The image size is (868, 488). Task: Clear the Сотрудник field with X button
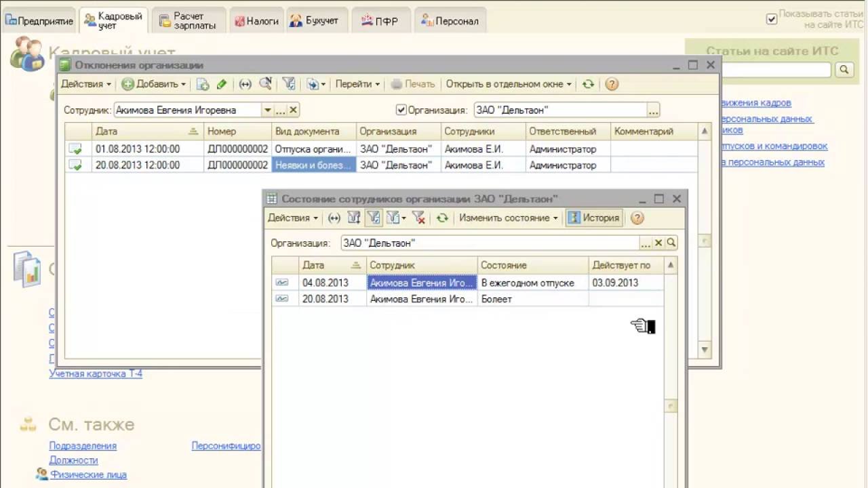tap(293, 110)
